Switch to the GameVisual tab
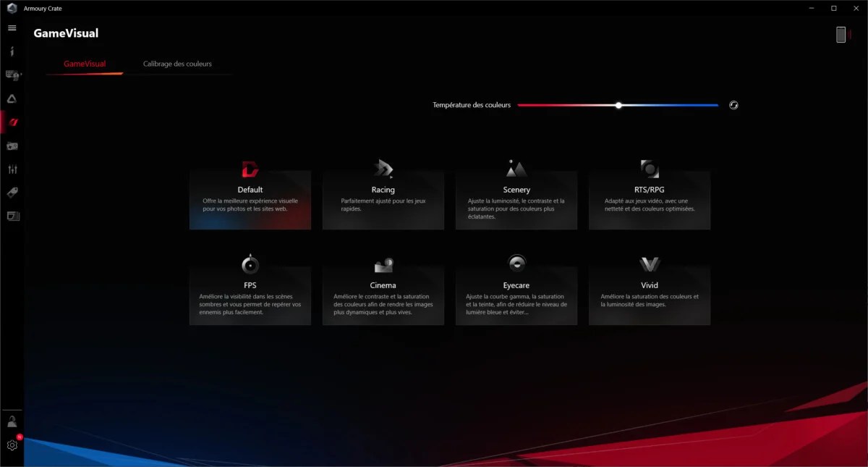The height and width of the screenshot is (467, 868). coord(85,64)
